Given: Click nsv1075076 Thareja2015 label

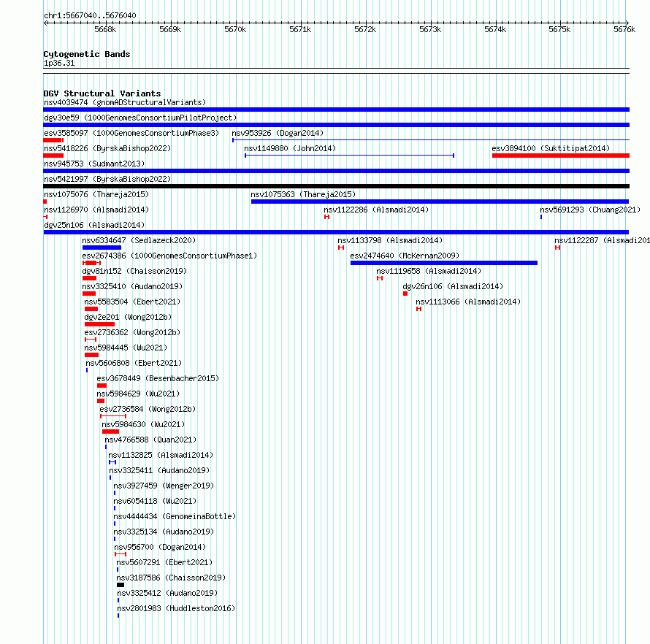Looking at the screenshot, I should (96, 194).
